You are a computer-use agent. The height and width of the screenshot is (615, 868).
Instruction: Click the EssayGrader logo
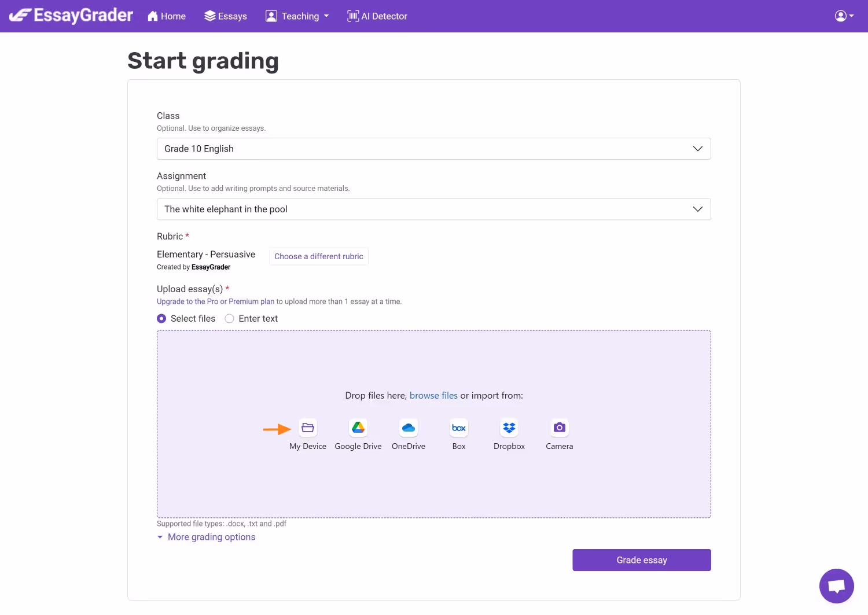coord(71,16)
